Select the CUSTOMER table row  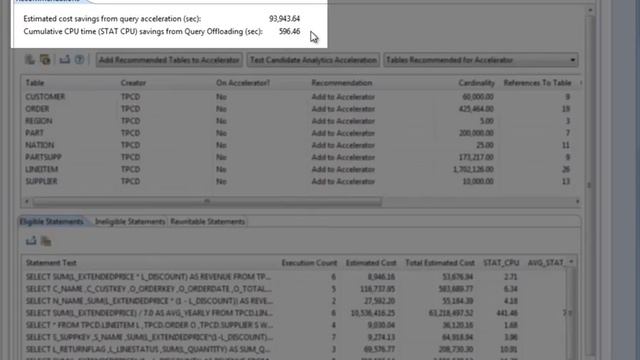300,97
